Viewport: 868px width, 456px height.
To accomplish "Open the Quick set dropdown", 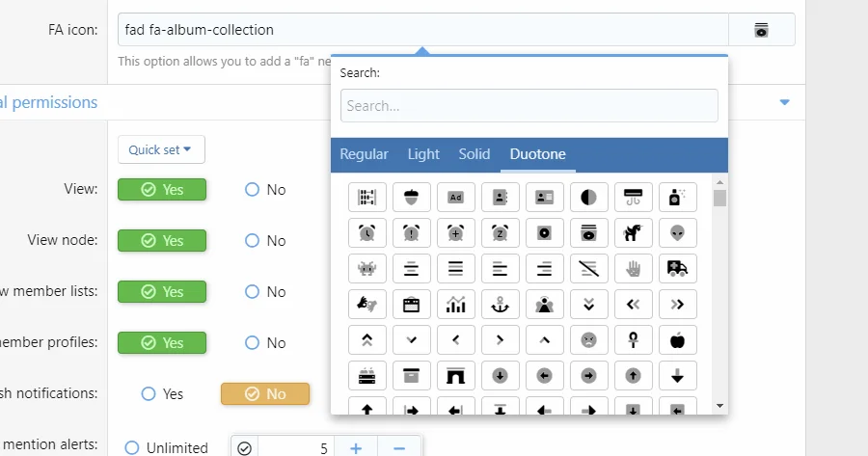I will 160,149.
